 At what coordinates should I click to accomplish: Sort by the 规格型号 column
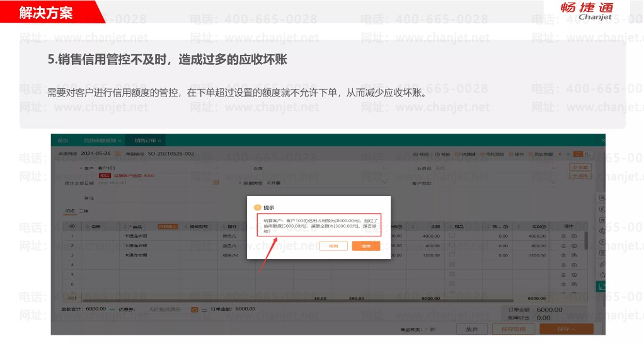click(x=186, y=227)
